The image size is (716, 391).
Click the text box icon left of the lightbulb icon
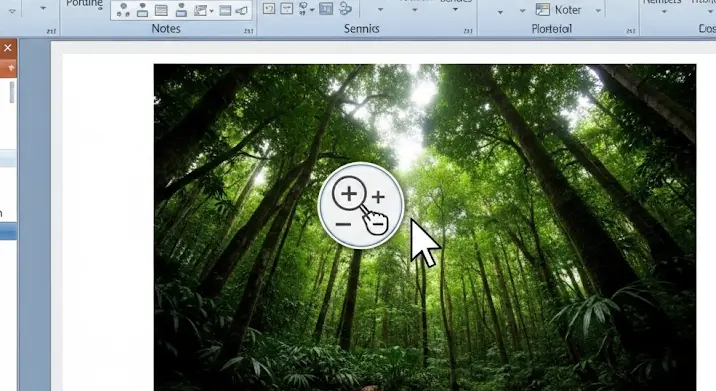[x=286, y=8]
